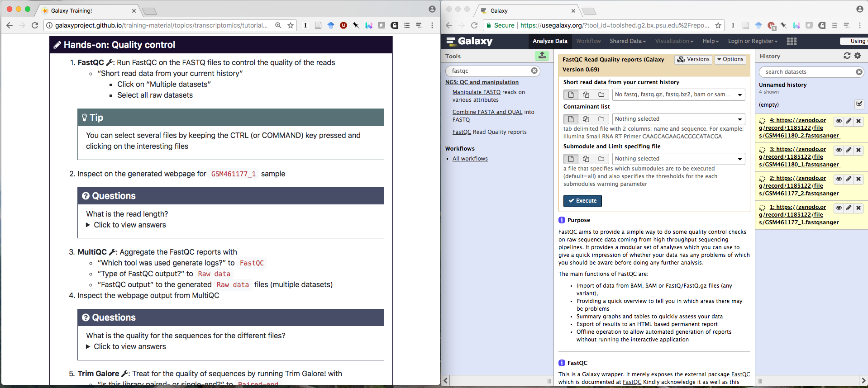Open the Contaminant list dropdown
Viewport: 868px width, 388px height.
(678, 119)
